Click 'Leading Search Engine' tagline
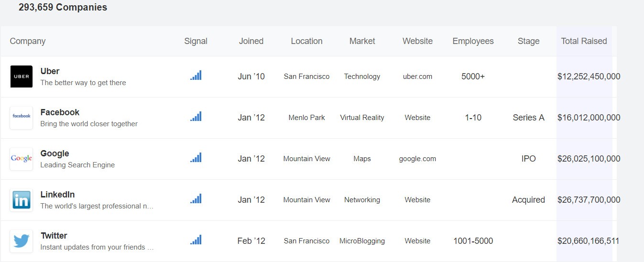 click(x=77, y=165)
